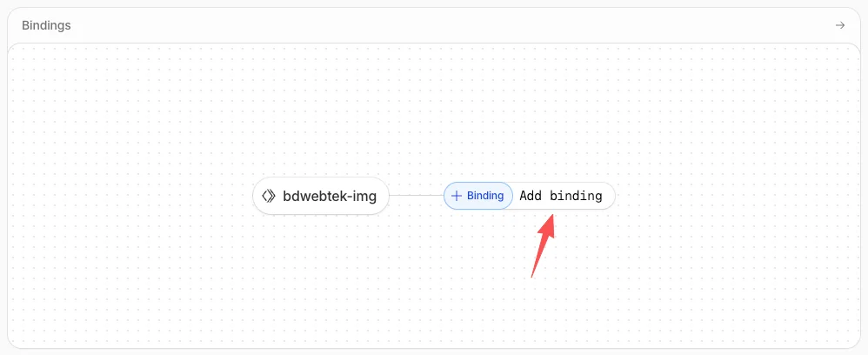Click the connector line between the nodes

pos(417,196)
